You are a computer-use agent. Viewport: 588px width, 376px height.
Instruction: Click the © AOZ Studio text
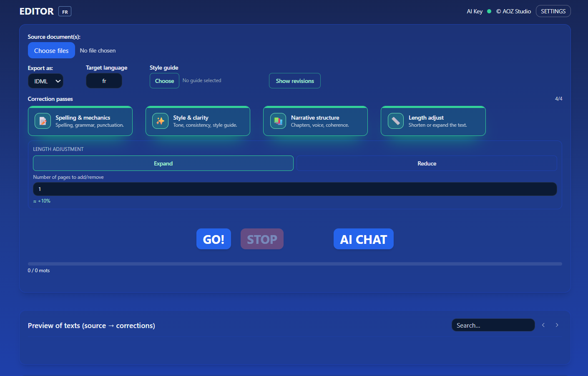pos(513,11)
